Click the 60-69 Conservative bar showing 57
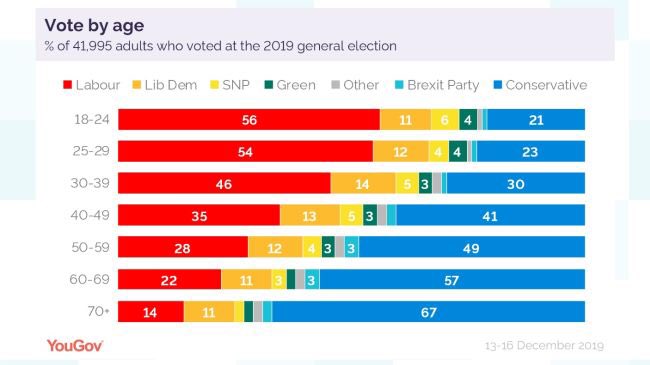The width and height of the screenshot is (650, 365). (452, 280)
